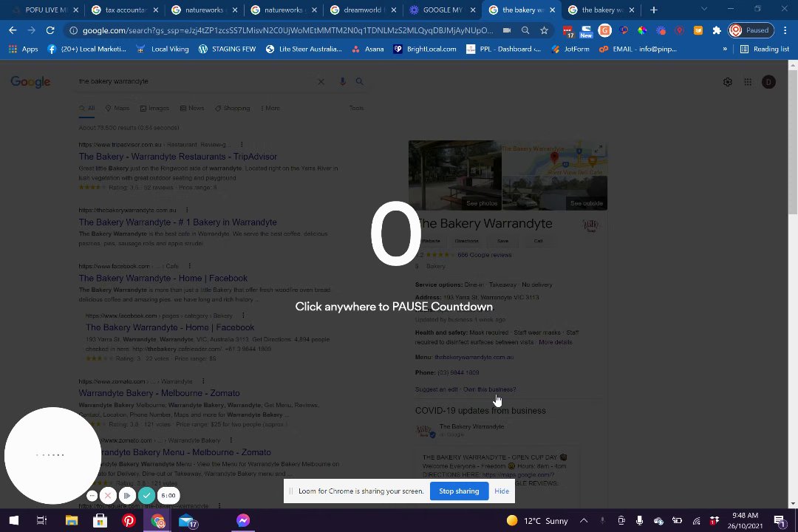Screen dimensions: 798x532
Task: Switch to the tax accountant tab
Action: tap(125, 10)
